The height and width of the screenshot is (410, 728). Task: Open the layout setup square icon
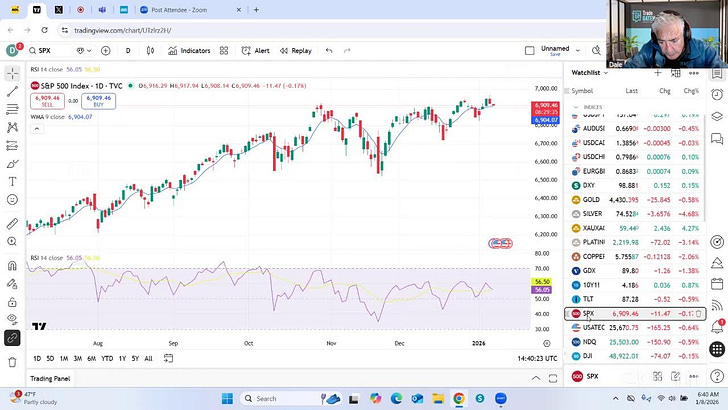(x=529, y=51)
